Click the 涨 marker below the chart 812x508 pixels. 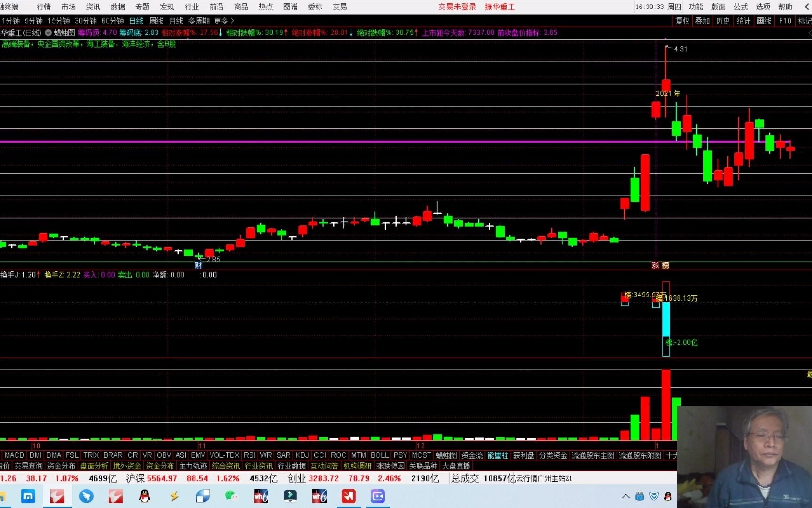[x=656, y=266]
